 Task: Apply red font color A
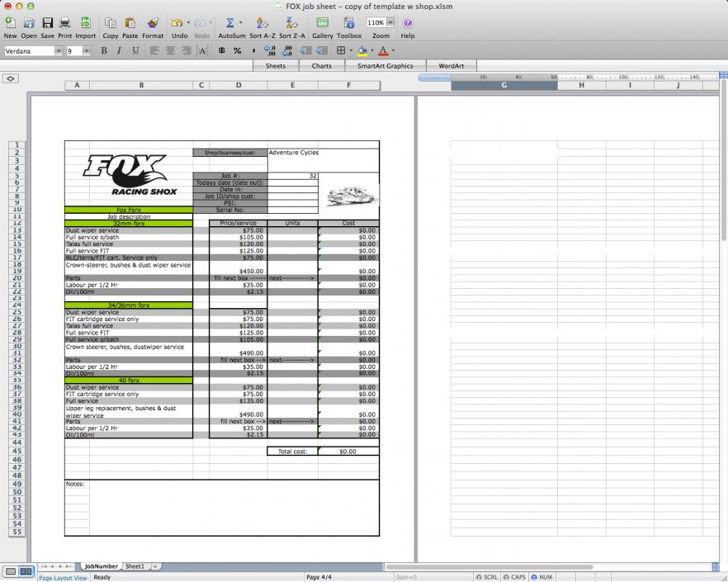[x=383, y=50]
